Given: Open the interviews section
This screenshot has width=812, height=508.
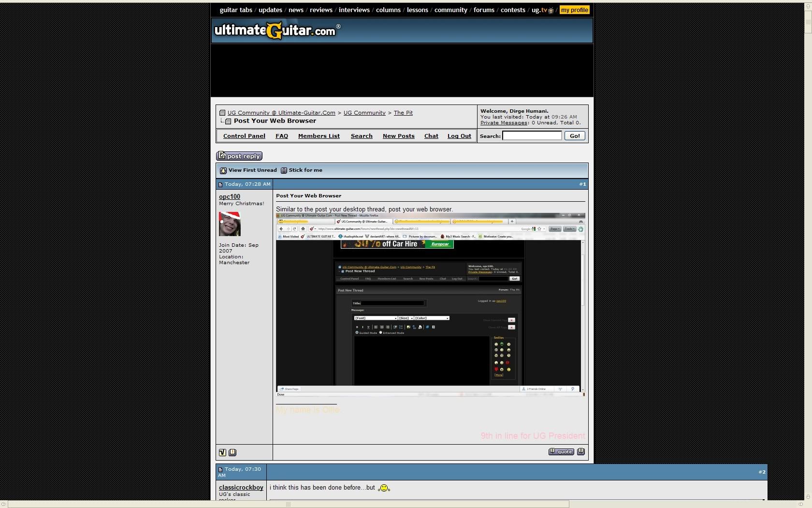Looking at the screenshot, I should [354, 10].
